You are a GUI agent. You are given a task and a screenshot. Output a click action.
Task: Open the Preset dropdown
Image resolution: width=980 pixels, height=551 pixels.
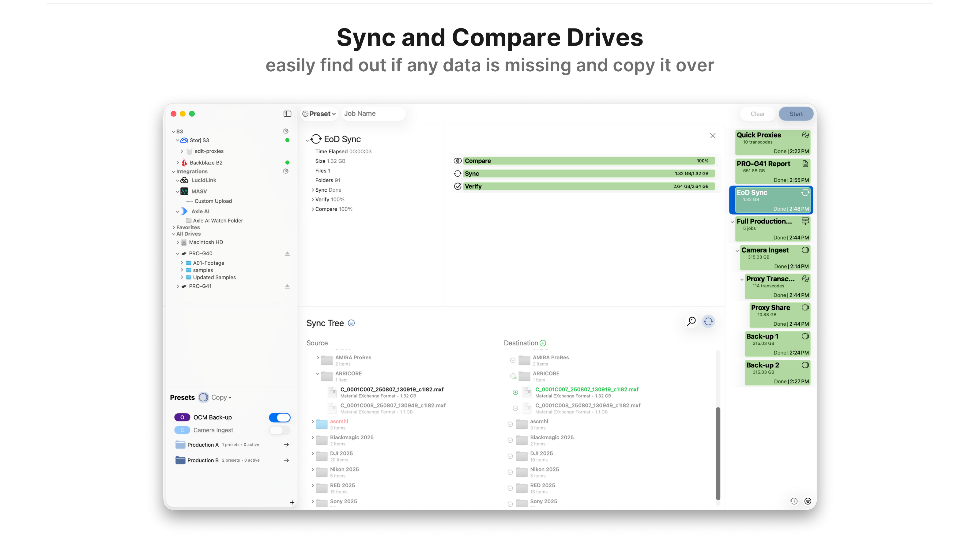tap(319, 114)
